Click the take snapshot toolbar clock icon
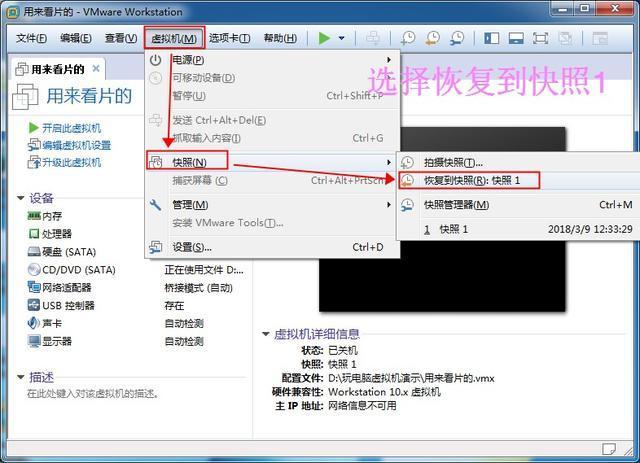640x463 pixels. pos(408,38)
